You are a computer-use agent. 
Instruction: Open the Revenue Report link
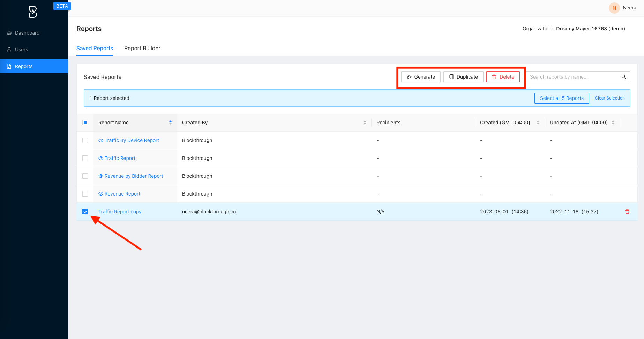tap(122, 194)
